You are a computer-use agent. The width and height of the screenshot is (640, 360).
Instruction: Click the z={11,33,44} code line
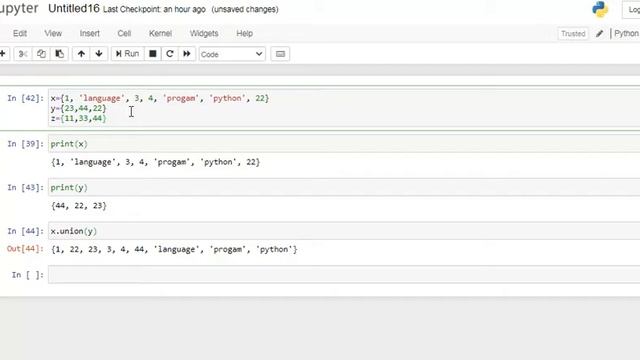click(78, 119)
